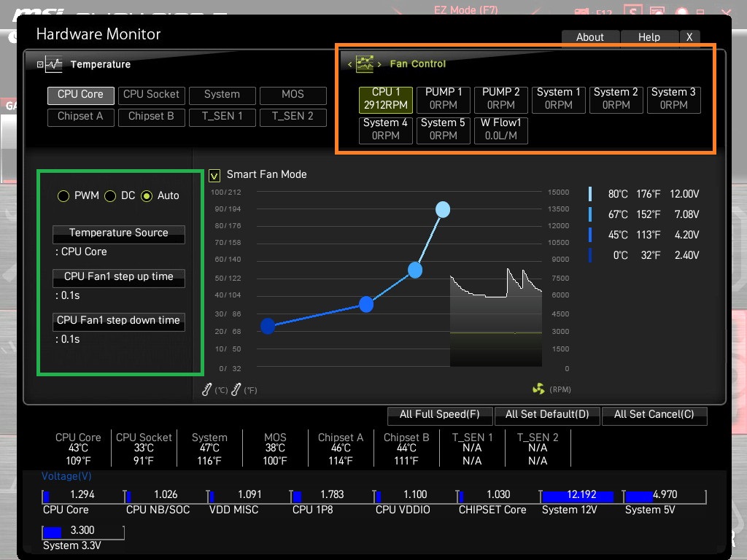747x560 pixels.
Task: Click left chevron before Fan Control icon
Action: point(349,64)
